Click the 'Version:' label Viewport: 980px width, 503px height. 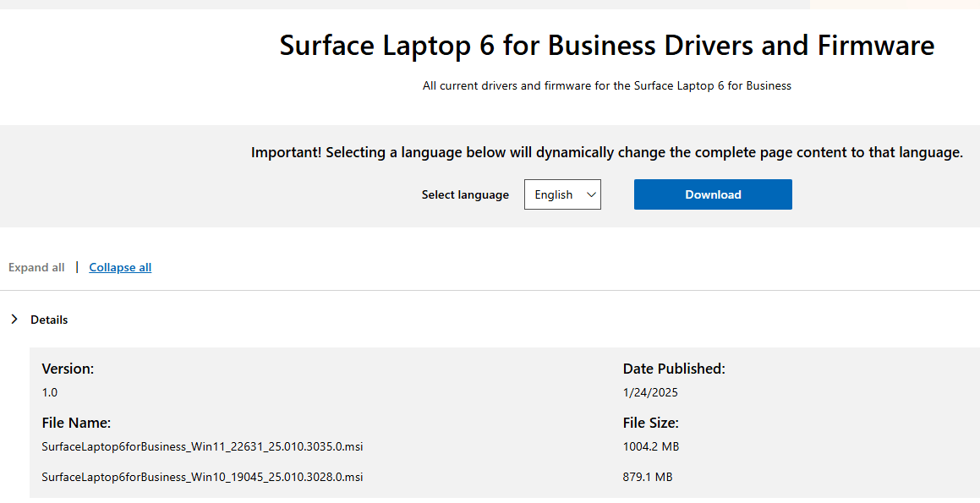[x=68, y=369]
